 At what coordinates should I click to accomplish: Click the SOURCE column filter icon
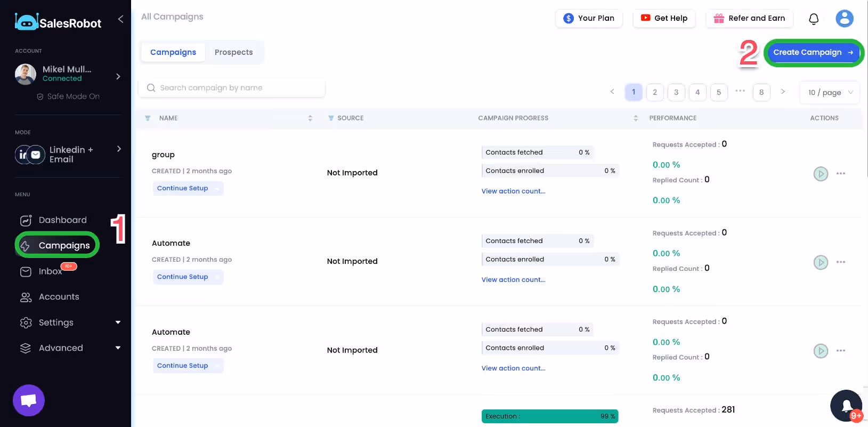pos(331,118)
